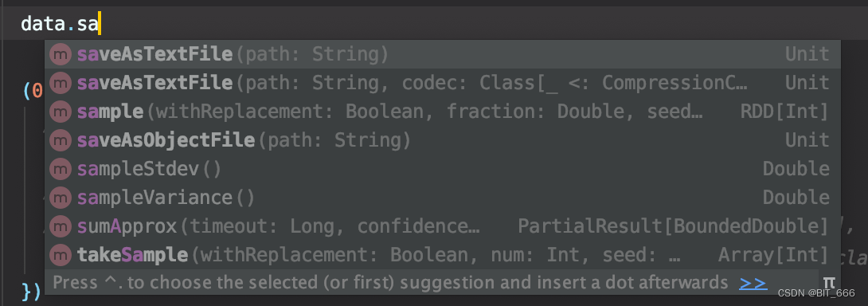Pick saveAsObjectFile(path: String) from completions

442,140
